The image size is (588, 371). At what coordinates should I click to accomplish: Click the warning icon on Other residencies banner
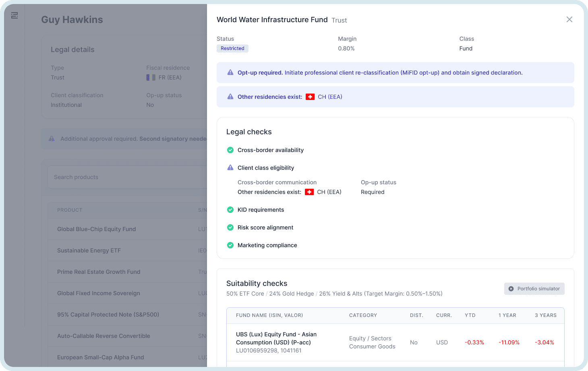pos(230,96)
